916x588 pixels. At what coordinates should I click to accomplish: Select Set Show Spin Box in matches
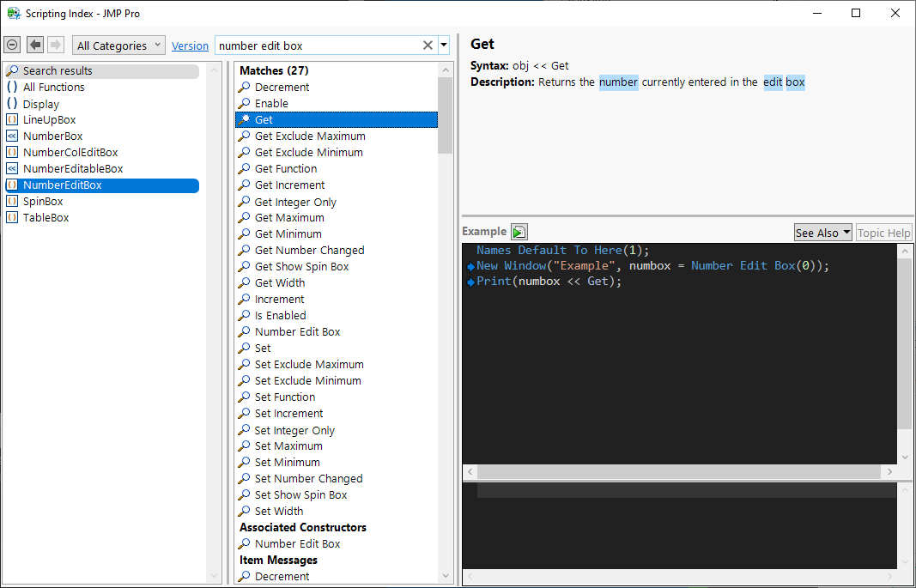(x=300, y=495)
